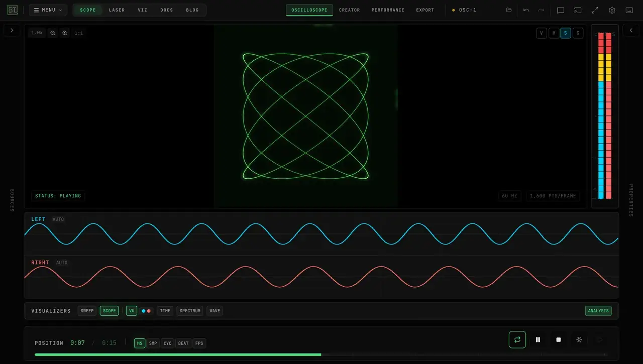The width and height of the screenshot is (643, 364).
Task: Undo the last action
Action: point(526,10)
